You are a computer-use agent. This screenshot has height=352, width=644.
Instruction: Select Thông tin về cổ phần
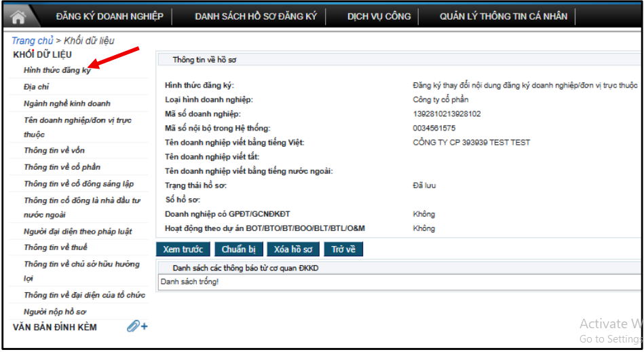click(62, 167)
